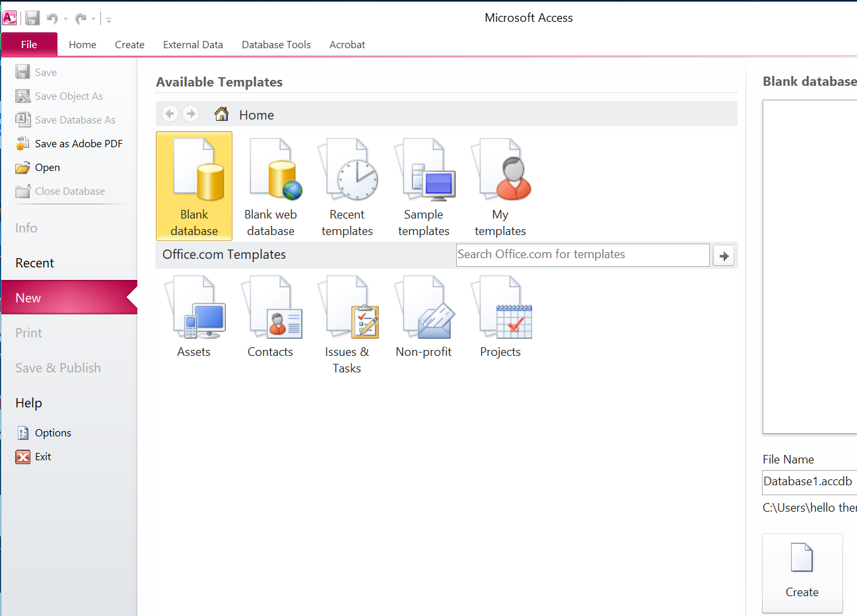The image size is (857, 616).
Task: Open Customize Quick Access Toolbar dropdown
Action: pos(109,20)
